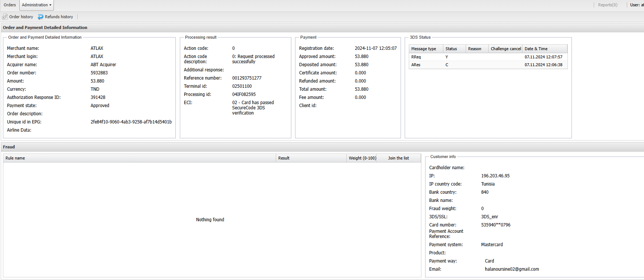Select the ARes row in 3DS Status
The height and width of the screenshot is (280, 644).
(416, 65)
